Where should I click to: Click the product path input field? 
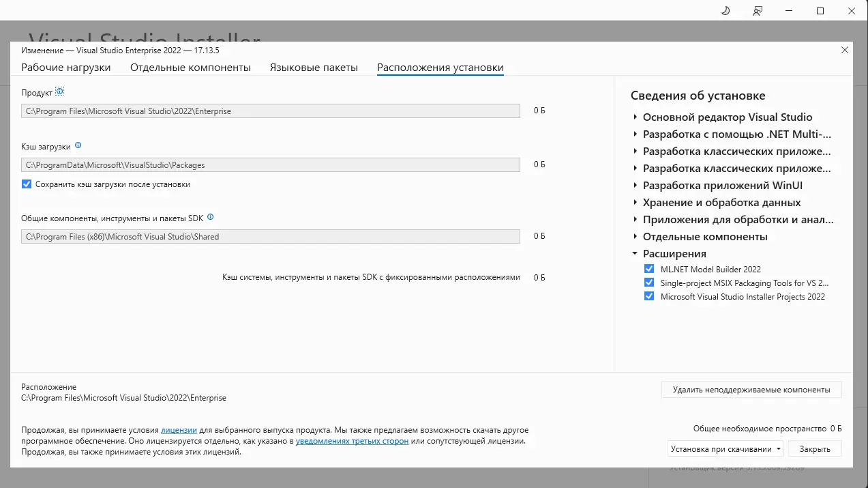pos(269,110)
